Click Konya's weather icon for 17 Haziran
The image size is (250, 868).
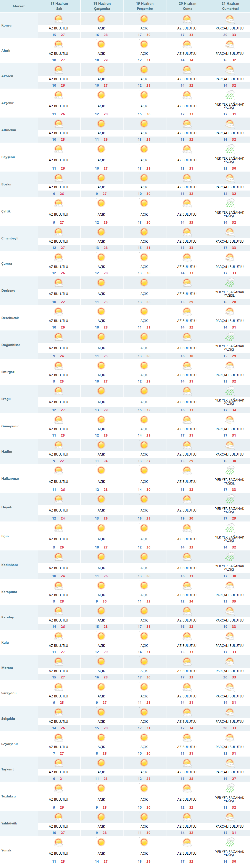point(59,19)
